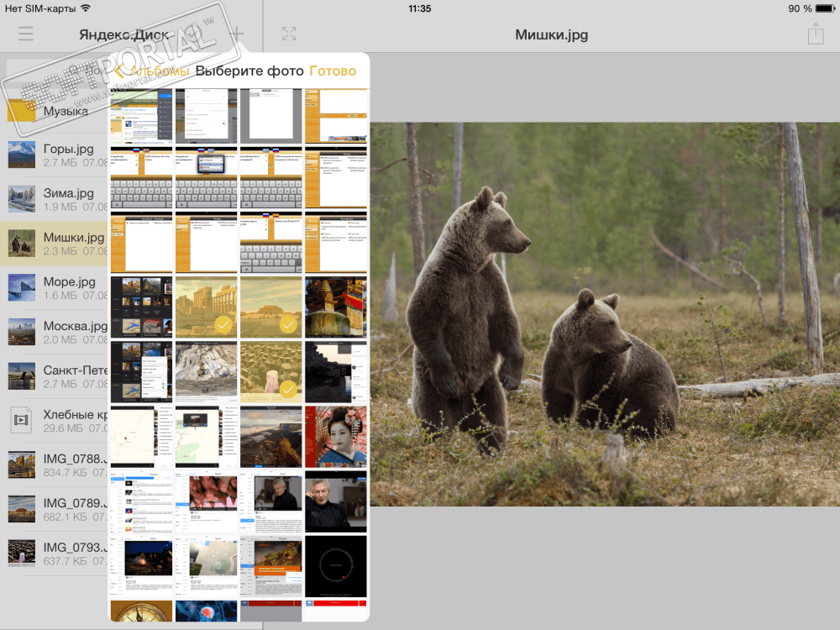840x630 pixels.
Task: Tap the Зима.jpg winter thumbnail
Action: pyautogui.click(x=22, y=199)
